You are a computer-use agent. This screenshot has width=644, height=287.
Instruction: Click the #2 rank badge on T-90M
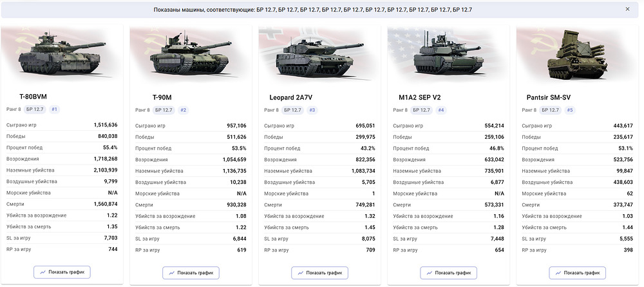183,110
